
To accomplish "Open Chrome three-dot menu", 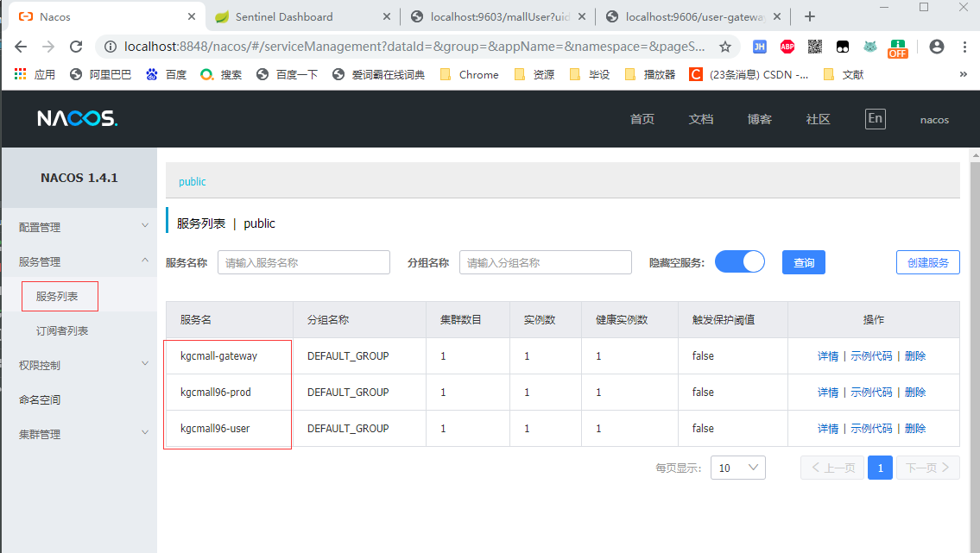I will (964, 47).
